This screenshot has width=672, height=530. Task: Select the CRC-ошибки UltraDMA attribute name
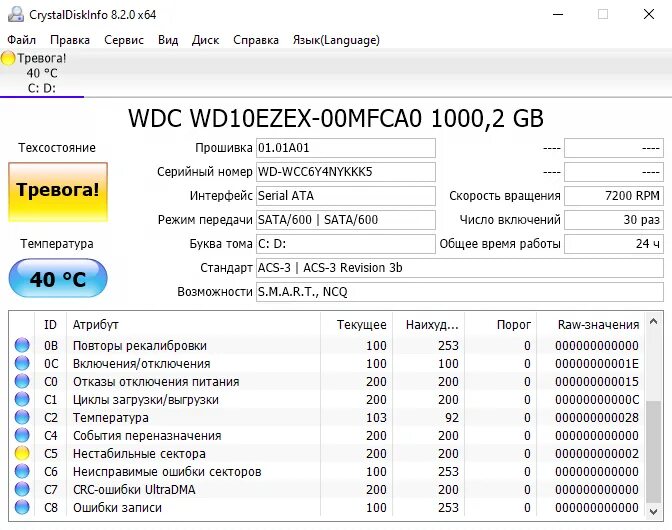tap(134, 489)
